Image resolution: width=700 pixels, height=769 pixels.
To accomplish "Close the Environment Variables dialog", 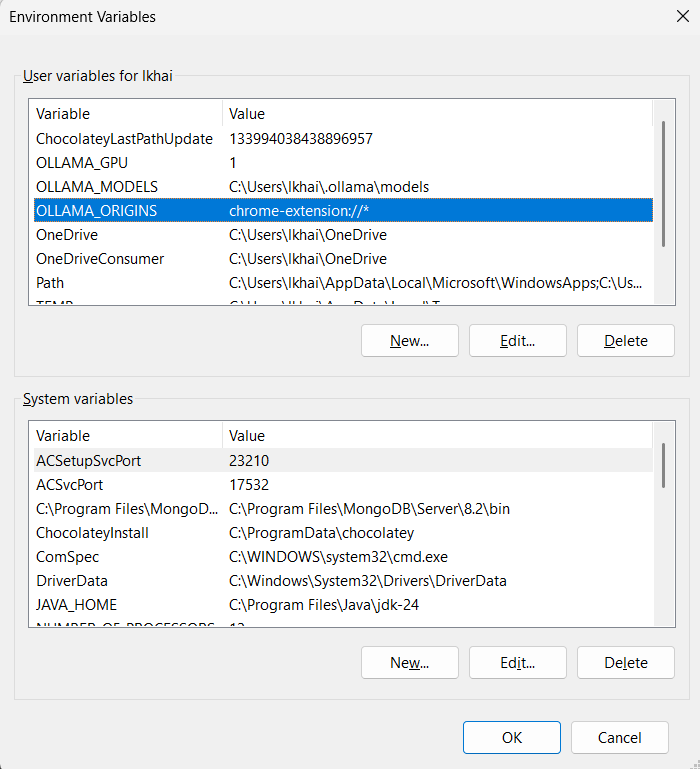I will point(682,17).
